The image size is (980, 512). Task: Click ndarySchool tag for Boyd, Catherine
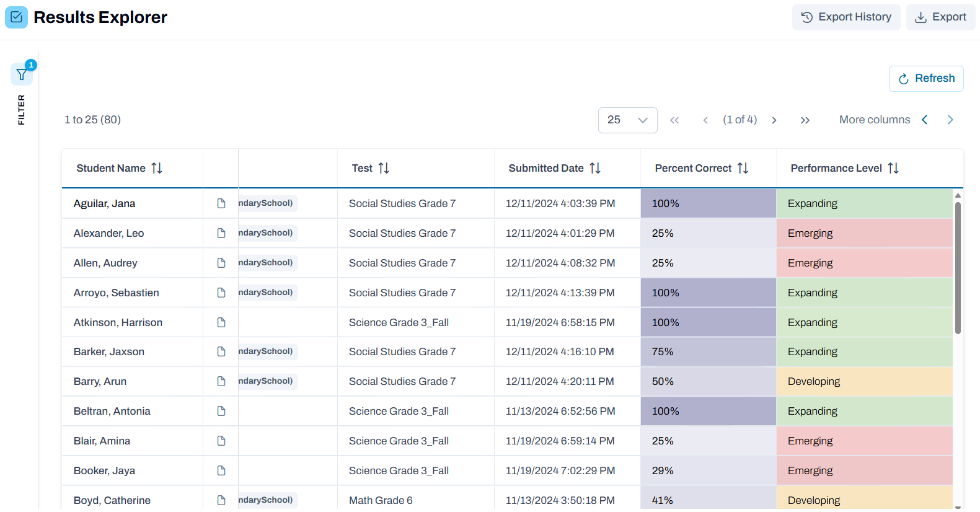pyautogui.click(x=268, y=500)
